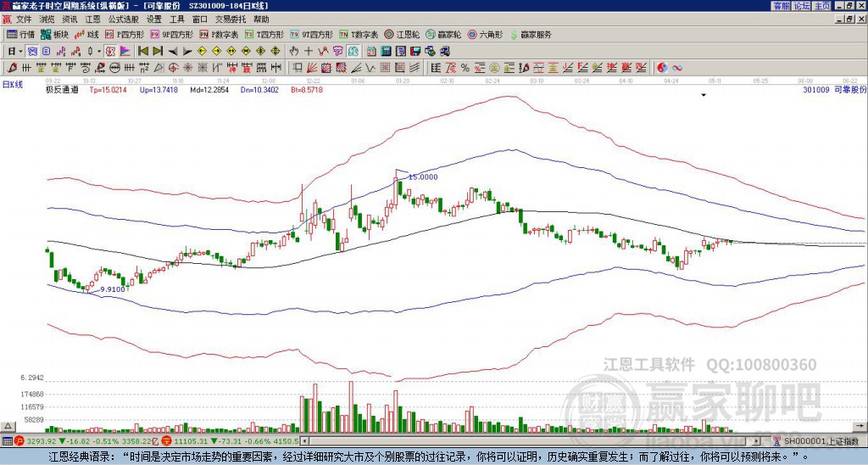
Task: Open 赢家服务 with dollar icon
Action: coord(531,34)
